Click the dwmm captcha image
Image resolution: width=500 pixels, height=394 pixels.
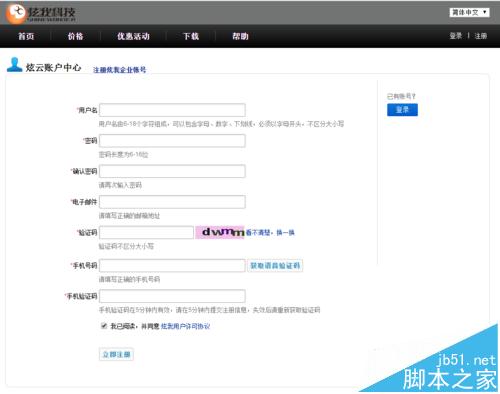[x=220, y=232]
